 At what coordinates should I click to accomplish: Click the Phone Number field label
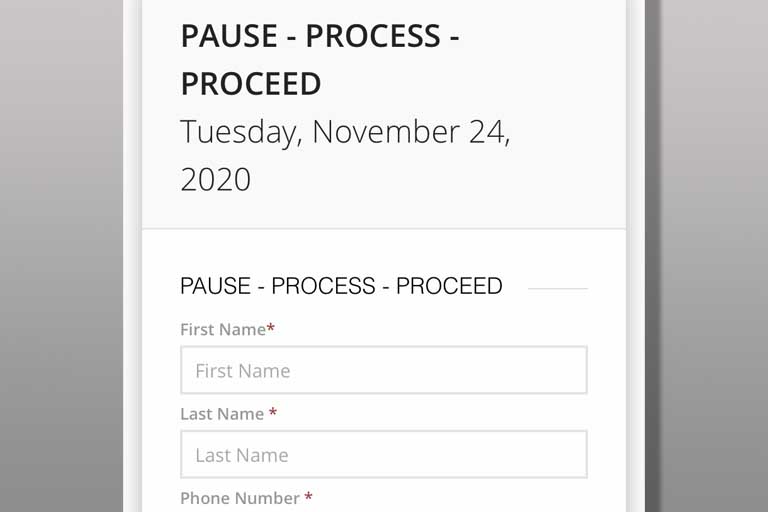[240, 498]
